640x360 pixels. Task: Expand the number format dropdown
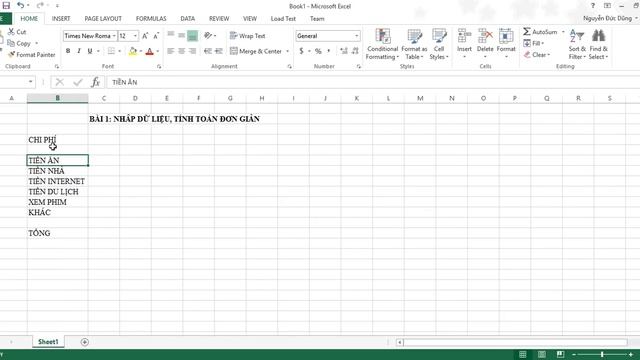pos(356,36)
